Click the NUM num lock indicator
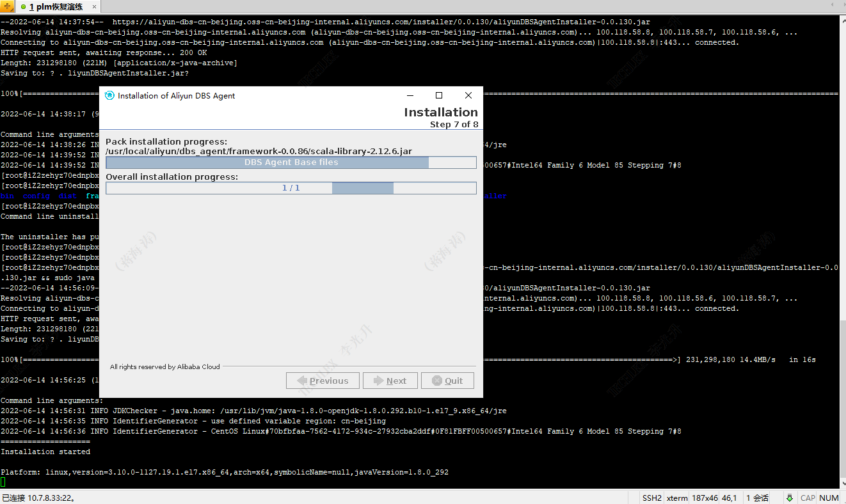The width and height of the screenshot is (846, 504). [x=829, y=498]
